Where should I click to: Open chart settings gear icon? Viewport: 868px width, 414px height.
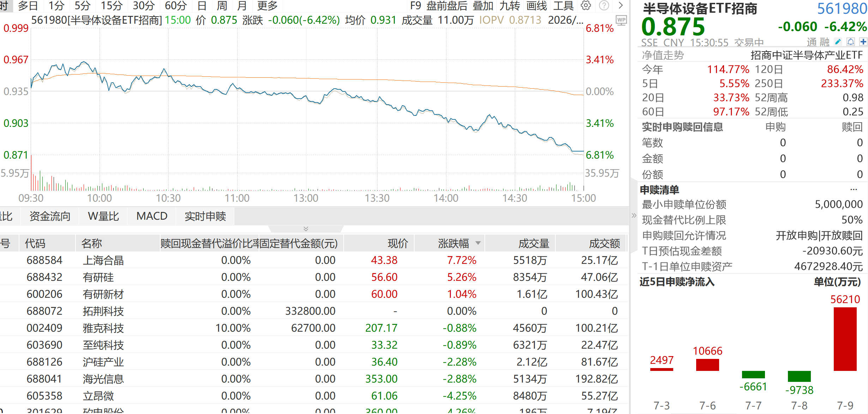(586, 5)
